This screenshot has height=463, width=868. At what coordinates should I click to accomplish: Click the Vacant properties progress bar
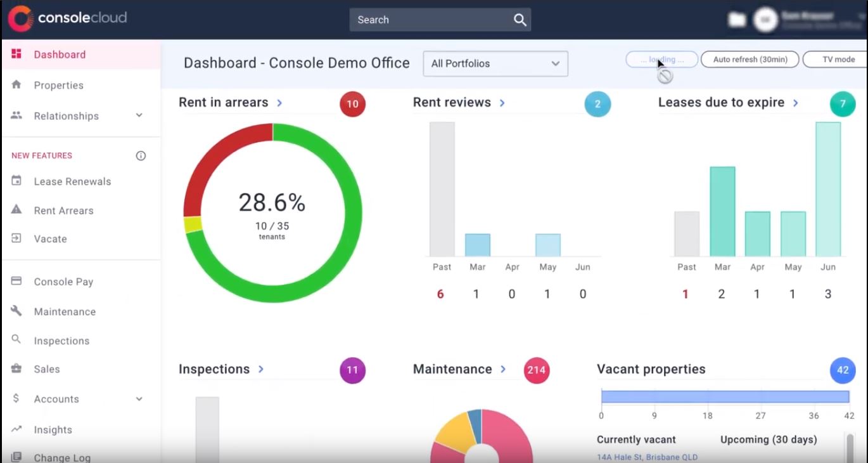[x=725, y=396]
